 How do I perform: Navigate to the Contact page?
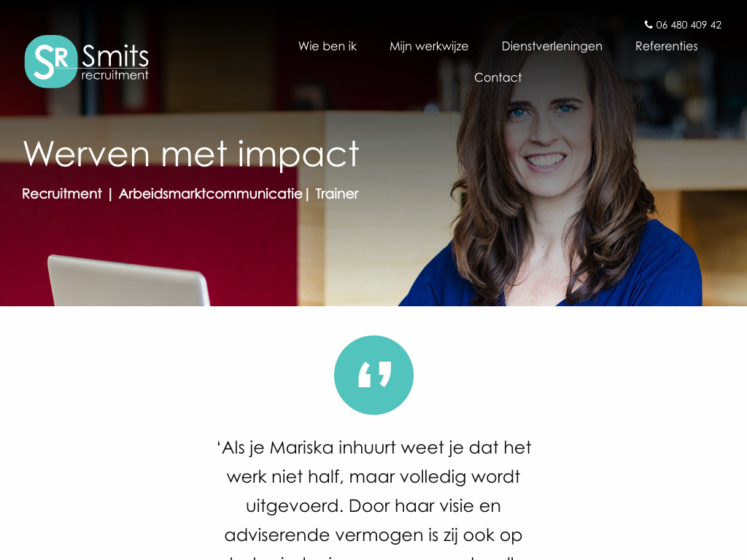click(x=498, y=77)
